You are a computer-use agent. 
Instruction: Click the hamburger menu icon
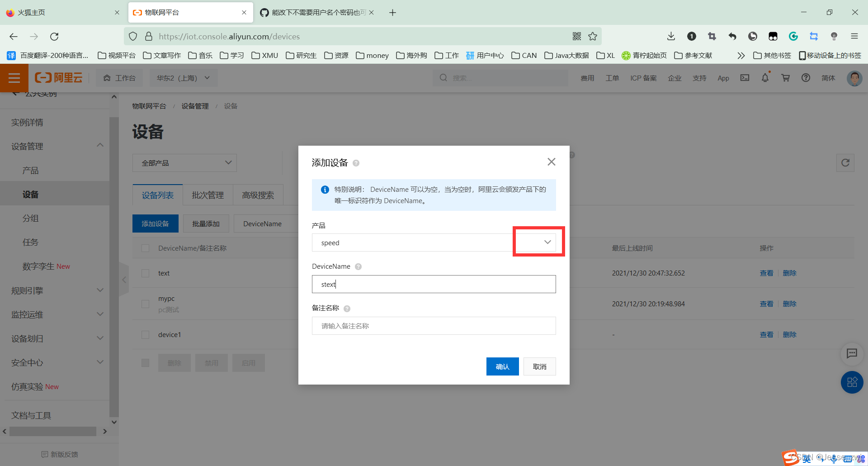point(14,78)
